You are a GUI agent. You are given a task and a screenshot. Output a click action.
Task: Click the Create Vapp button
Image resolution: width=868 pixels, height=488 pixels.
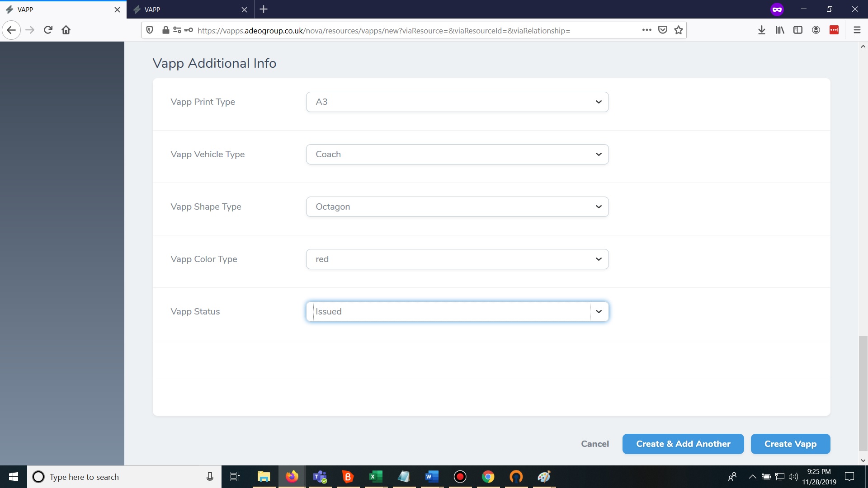(x=790, y=444)
